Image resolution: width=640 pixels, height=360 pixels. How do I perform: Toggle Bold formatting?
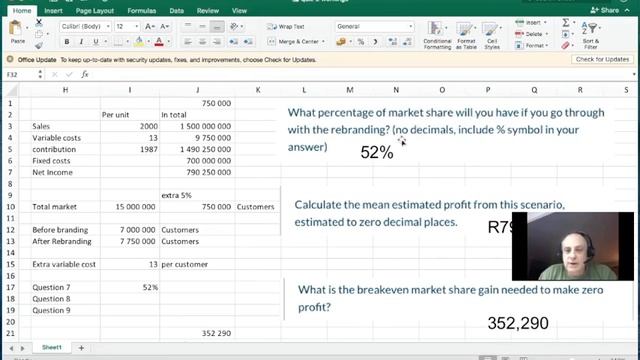[67, 42]
